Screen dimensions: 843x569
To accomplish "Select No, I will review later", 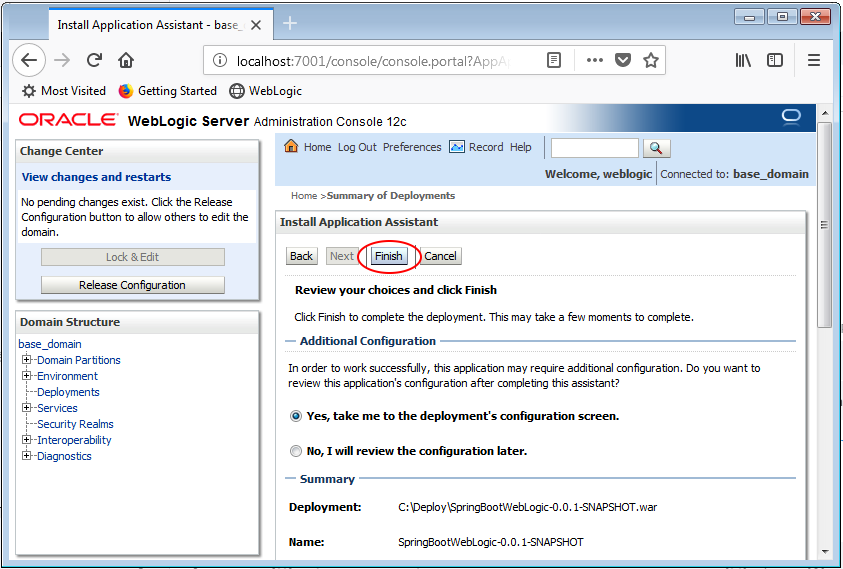I will click(x=296, y=451).
